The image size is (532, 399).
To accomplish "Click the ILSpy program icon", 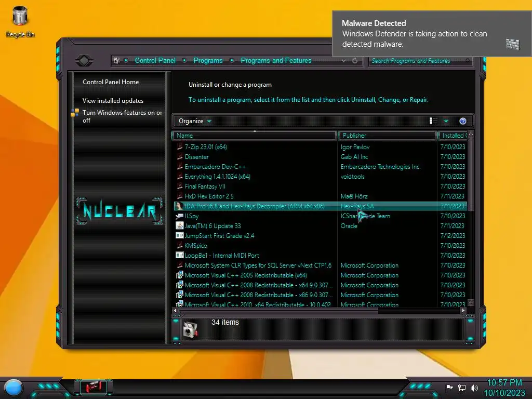I will pos(179,216).
